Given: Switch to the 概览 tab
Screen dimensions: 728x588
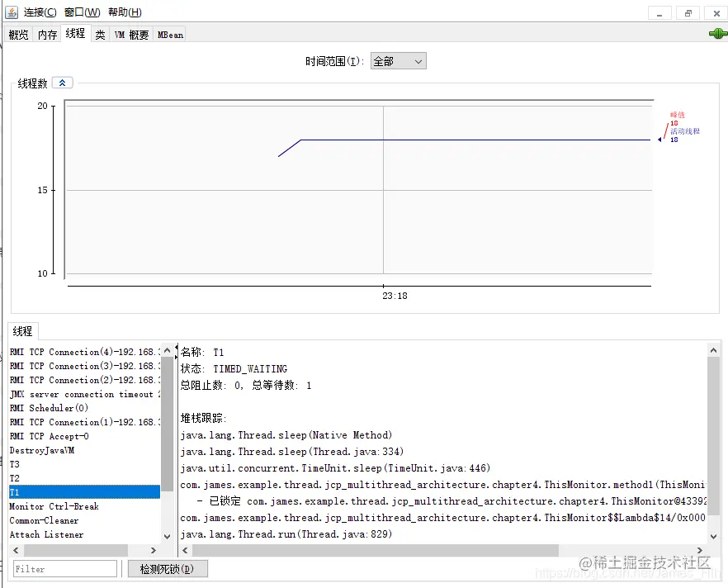Looking at the screenshot, I should [18, 35].
